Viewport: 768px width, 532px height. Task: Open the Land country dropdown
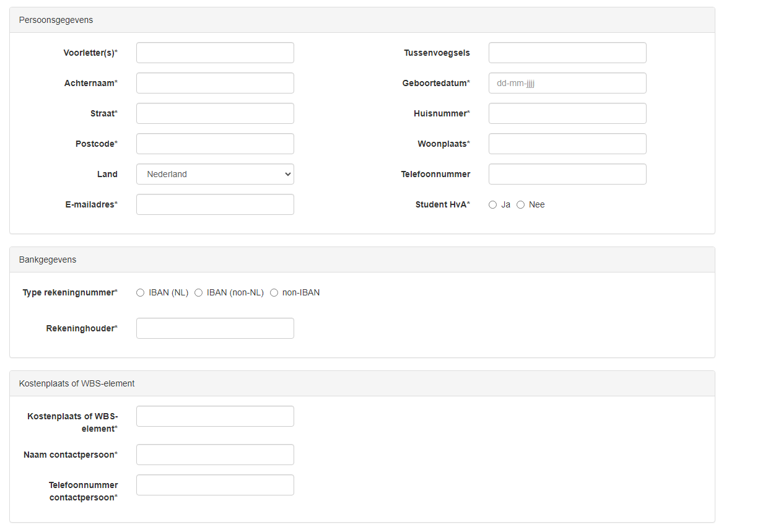point(215,175)
